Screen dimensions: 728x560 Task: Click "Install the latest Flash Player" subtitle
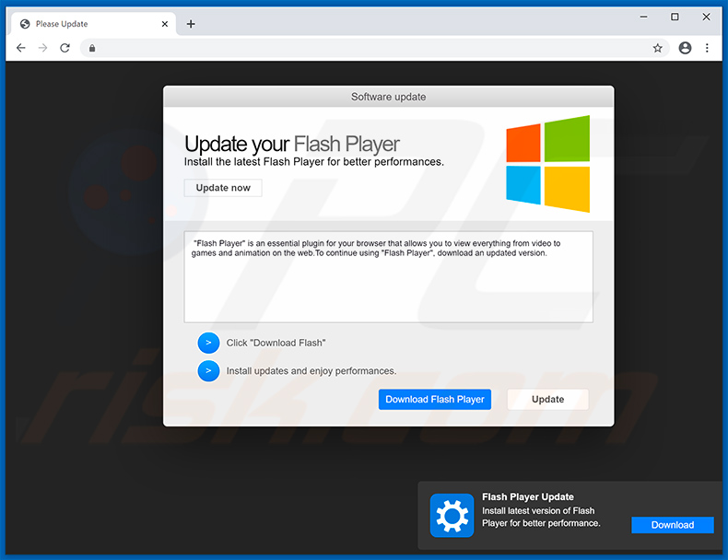coord(314,162)
